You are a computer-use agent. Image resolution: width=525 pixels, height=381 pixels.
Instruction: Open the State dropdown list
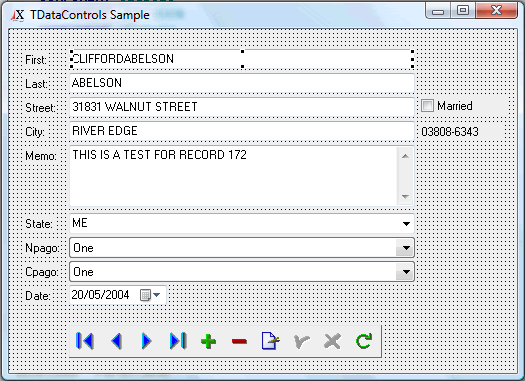[406, 223]
